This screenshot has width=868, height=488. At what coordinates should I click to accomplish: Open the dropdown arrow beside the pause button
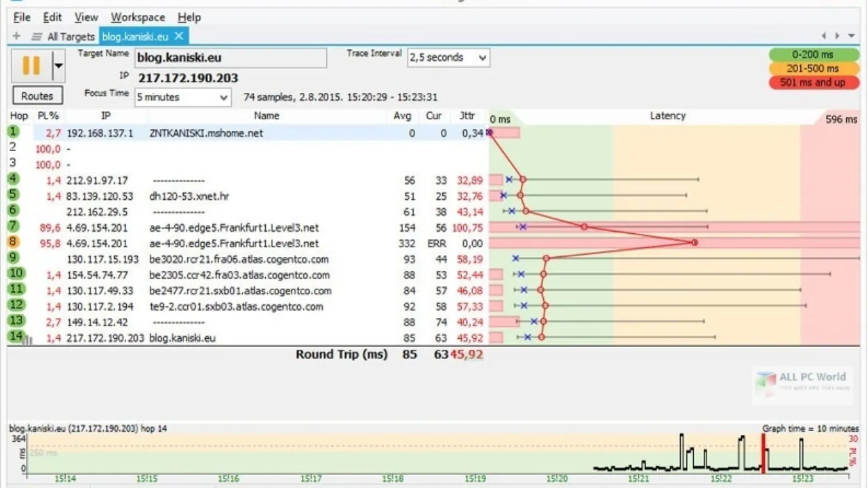58,66
